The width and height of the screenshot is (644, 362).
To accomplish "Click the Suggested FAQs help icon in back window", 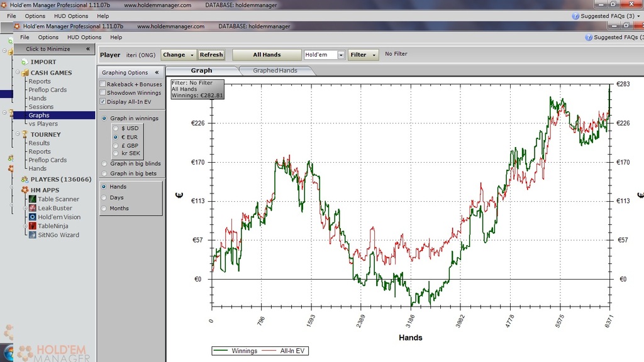I will [x=575, y=16].
